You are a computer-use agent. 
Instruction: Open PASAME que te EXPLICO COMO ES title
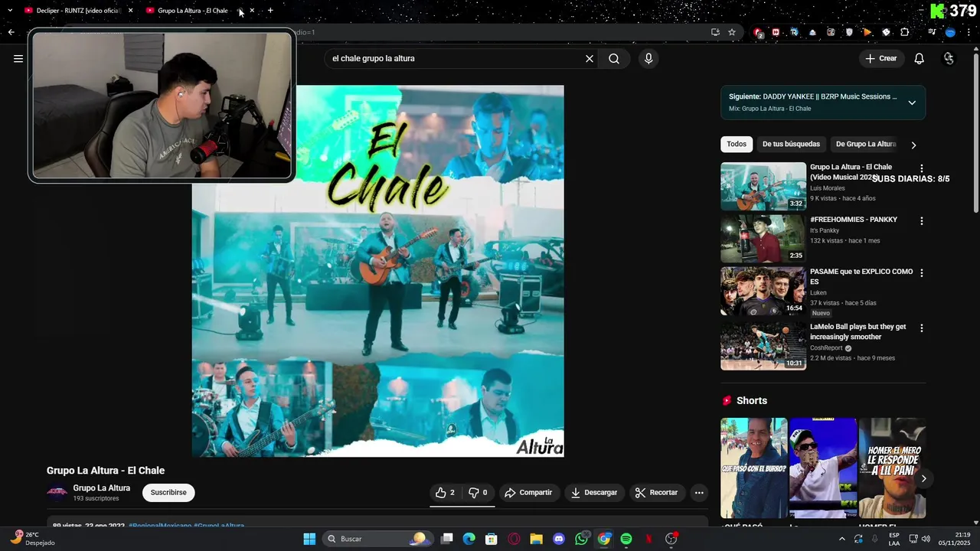coord(861,276)
